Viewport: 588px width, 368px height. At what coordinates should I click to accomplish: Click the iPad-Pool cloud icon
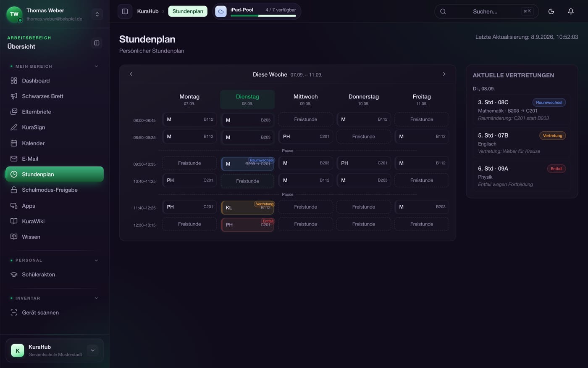pyautogui.click(x=221, y=11)
